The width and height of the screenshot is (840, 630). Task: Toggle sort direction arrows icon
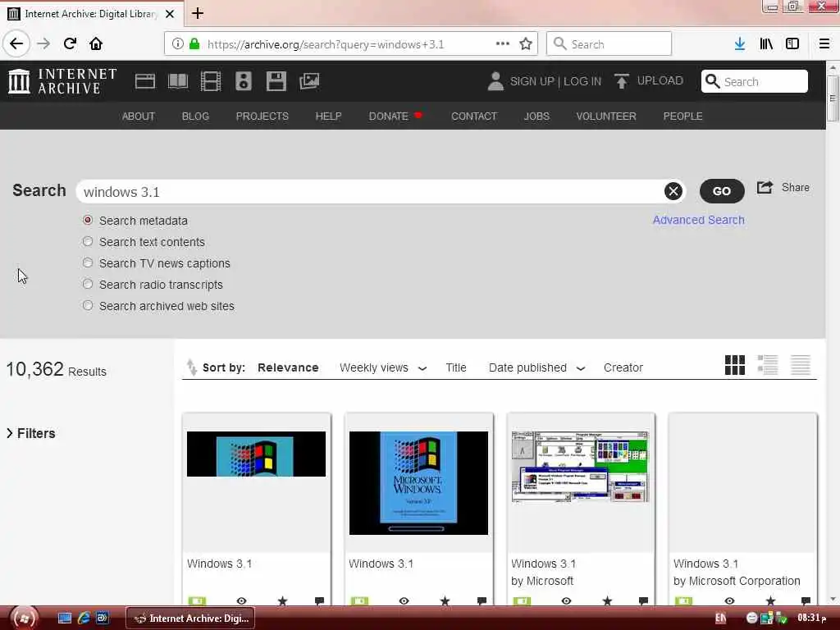pyautogui.click(x=191, y=367)
